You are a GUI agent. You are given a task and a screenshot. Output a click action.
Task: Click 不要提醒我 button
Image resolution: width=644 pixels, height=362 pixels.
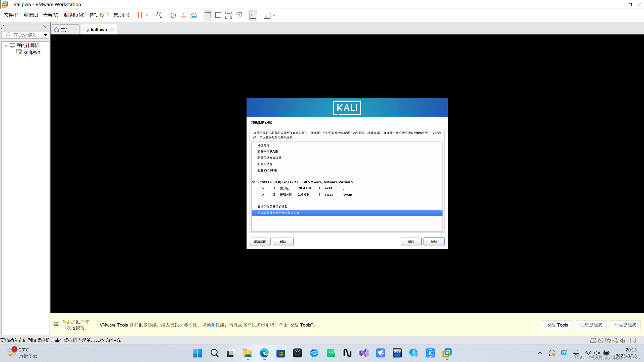(x=625, y=325)
